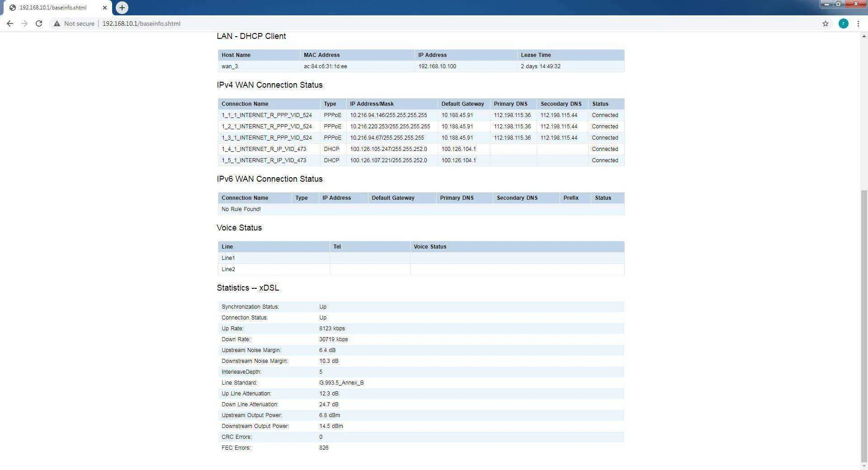Click the No Rule Found! row
Screen dimensions: 868x470
(421, 209)
